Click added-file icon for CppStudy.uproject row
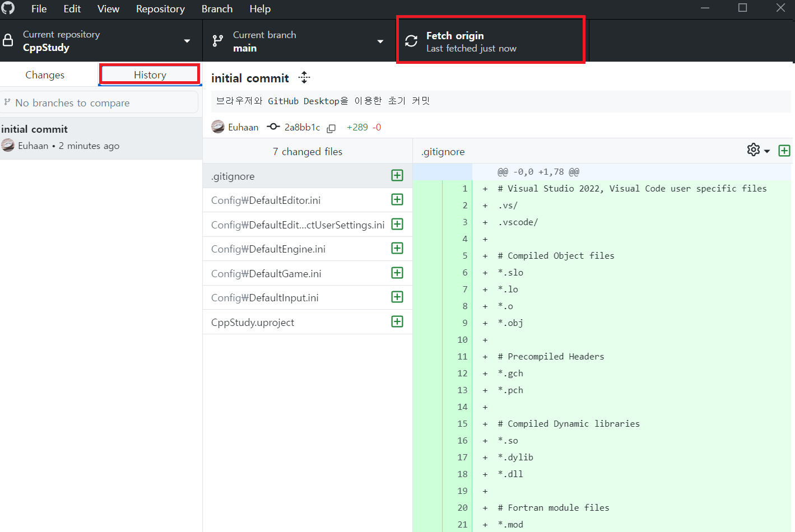Image resolution: width=795 pixels, height=532 pixels. pos(397,321)
